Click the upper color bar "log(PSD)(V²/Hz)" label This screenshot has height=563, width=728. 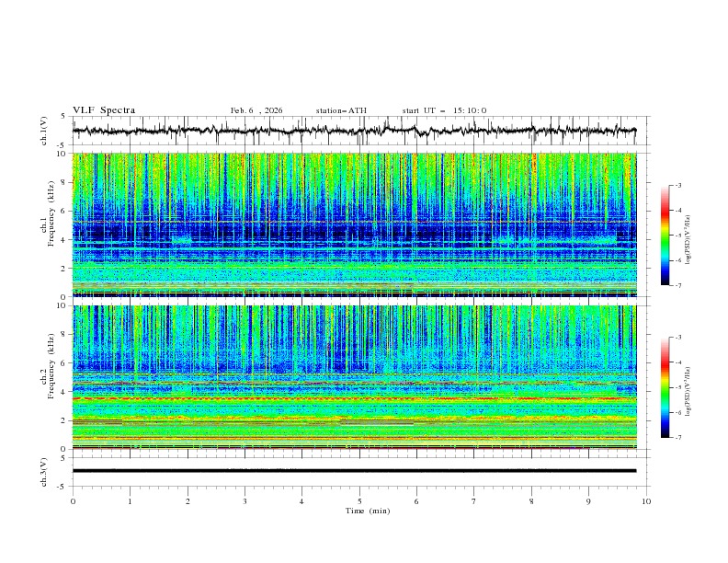[688, 240]
